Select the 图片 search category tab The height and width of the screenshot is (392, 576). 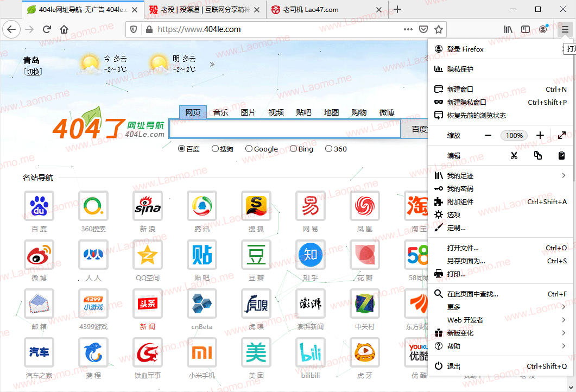pos(248,112)
